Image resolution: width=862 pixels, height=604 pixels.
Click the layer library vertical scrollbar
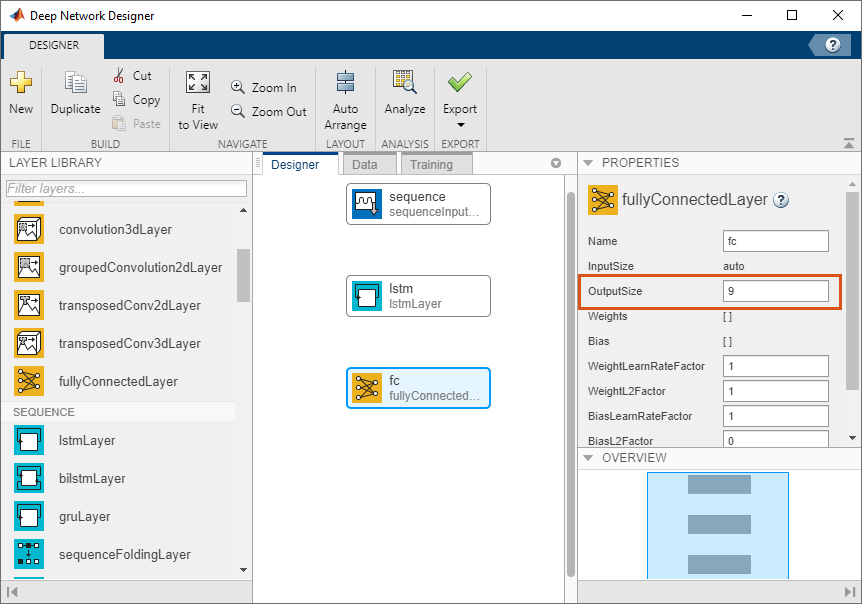point(243,275)
